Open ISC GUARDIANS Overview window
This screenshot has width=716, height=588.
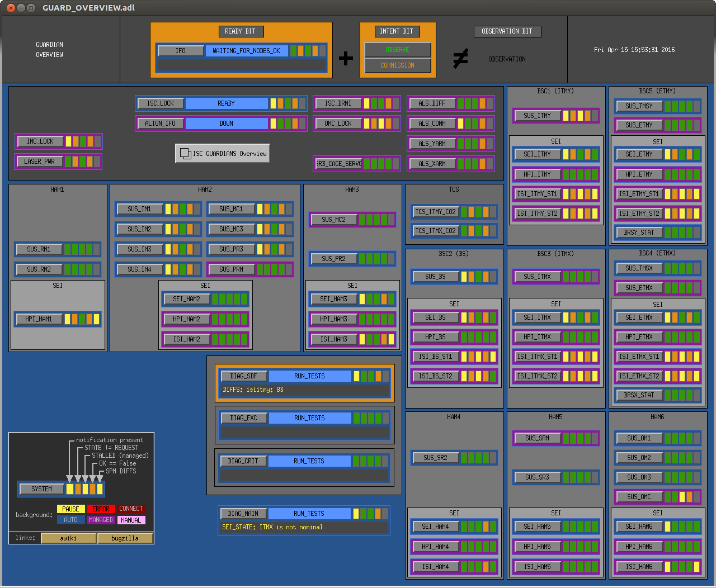[223, 154]
